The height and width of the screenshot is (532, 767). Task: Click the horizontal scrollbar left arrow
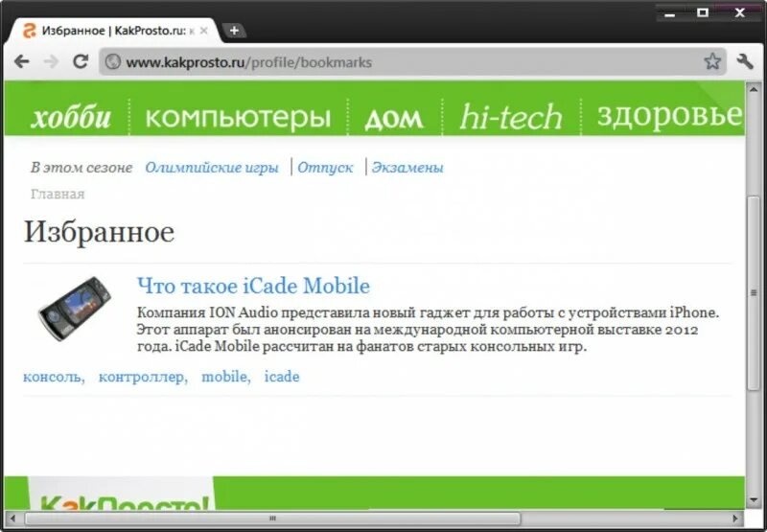pyautogui.click(x=13, y=519)
